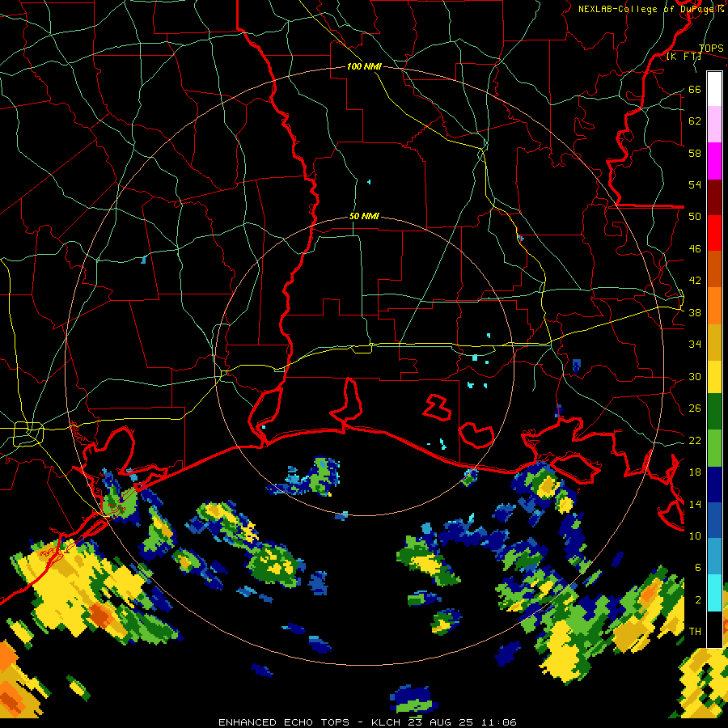Click the K FT units label
The image size is (728, 728).
coord(684,57)
